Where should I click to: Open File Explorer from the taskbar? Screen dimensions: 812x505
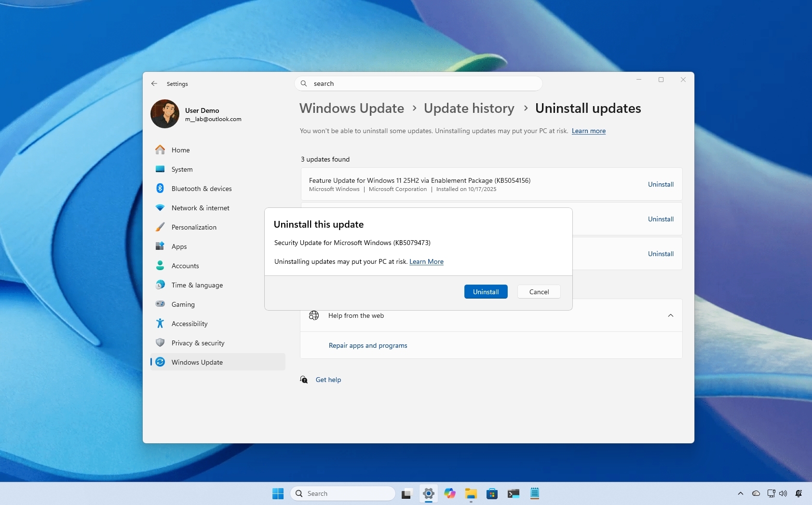(x=471, y=493)
